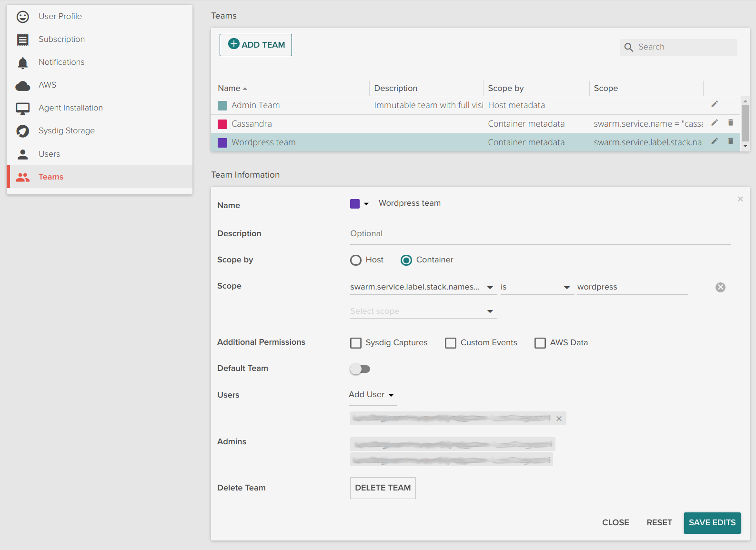Viewport: 756px width, 550px height.
Task: Enable AWS Data permission
Action: (x=540, y=343)
